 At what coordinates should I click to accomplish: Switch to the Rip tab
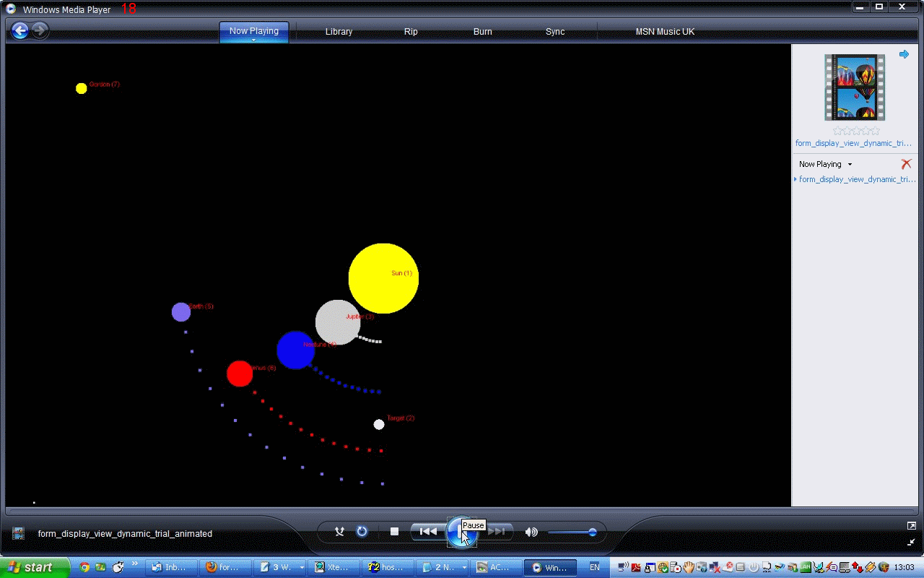pyautogui.click(x=411, y=32)
